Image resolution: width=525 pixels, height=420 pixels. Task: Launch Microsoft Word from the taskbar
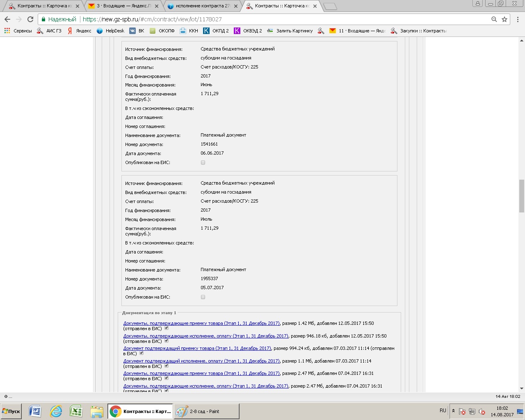[35, 411]
